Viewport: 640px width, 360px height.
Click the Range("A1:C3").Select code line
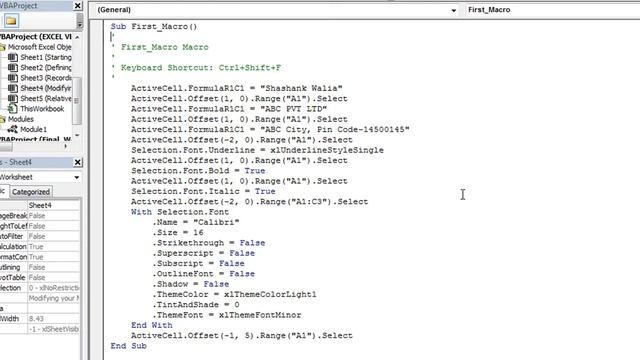pyautogui.click(x=249, y=202)
